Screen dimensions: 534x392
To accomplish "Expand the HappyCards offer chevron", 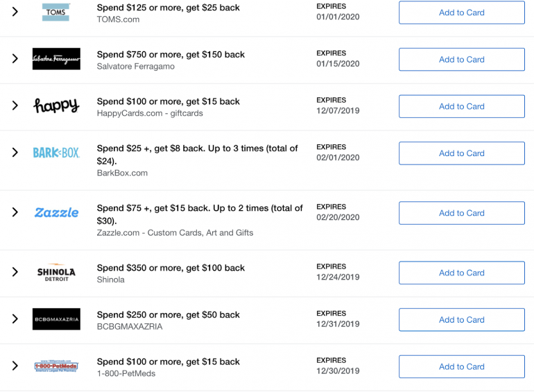I will click(x=15, y=105).
